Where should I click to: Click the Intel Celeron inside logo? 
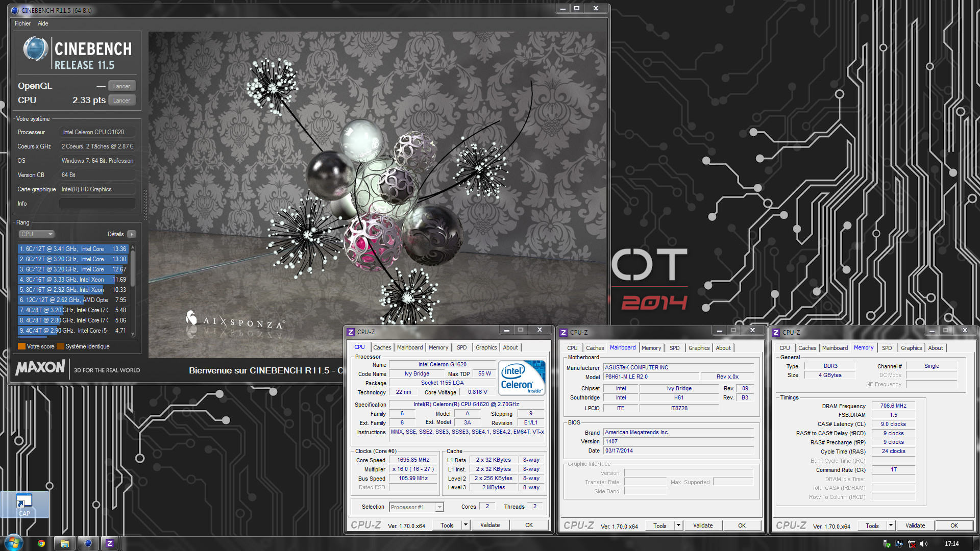pos(522,378)
